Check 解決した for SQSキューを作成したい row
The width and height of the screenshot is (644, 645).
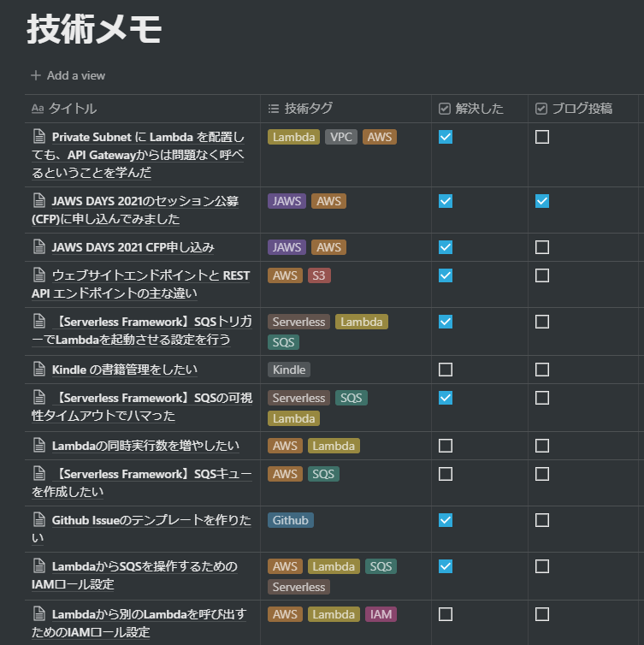coord(446,474)
